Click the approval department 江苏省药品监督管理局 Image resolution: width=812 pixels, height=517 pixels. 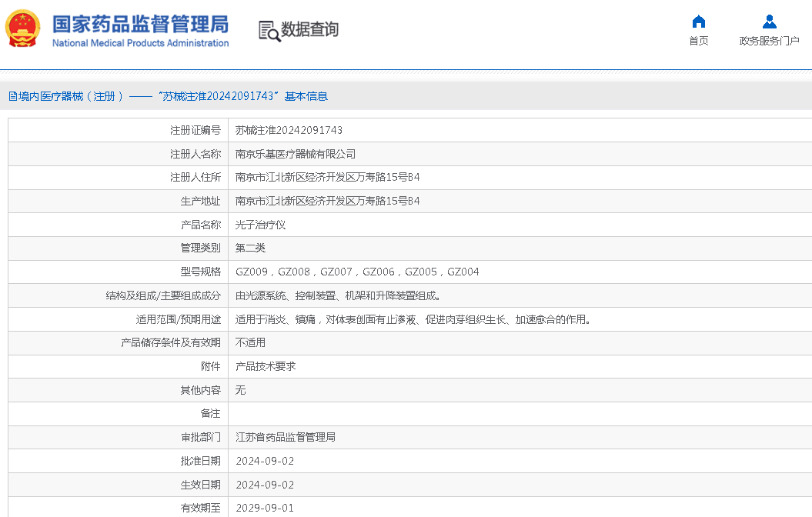tap(286, 437)
